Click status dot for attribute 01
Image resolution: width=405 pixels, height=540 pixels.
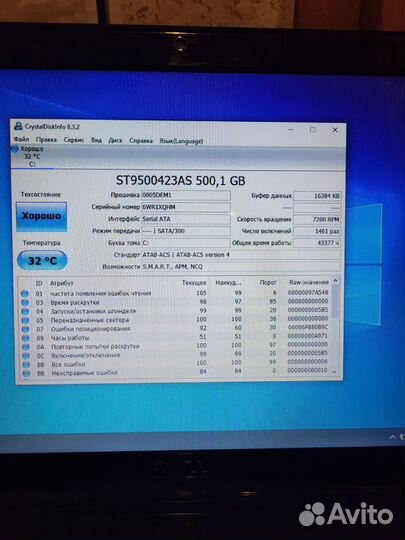point(24,293)
